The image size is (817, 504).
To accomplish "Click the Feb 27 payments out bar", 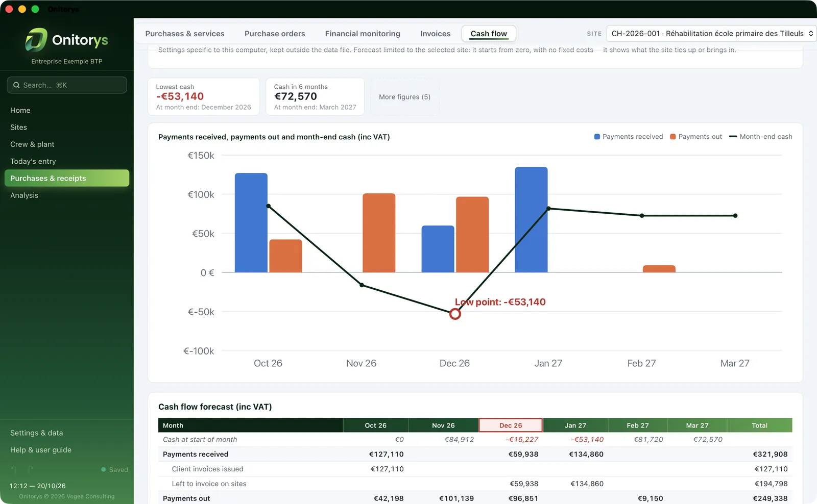I will (659, 269).
